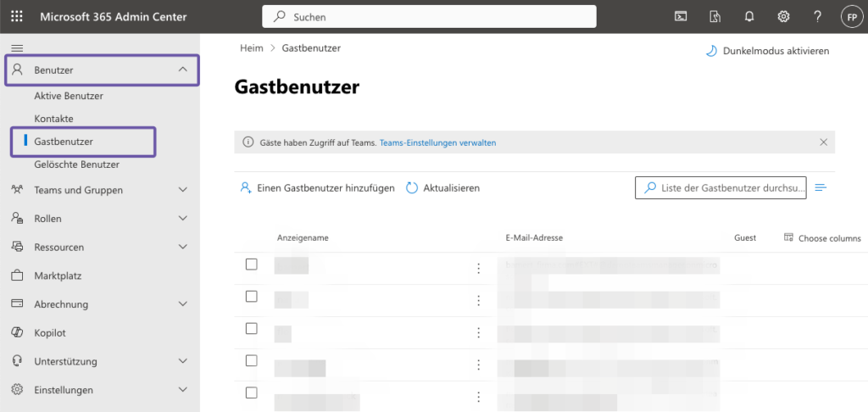Check the first guest user checkbox
Screen dimensions: 868x412
point(251,264)
